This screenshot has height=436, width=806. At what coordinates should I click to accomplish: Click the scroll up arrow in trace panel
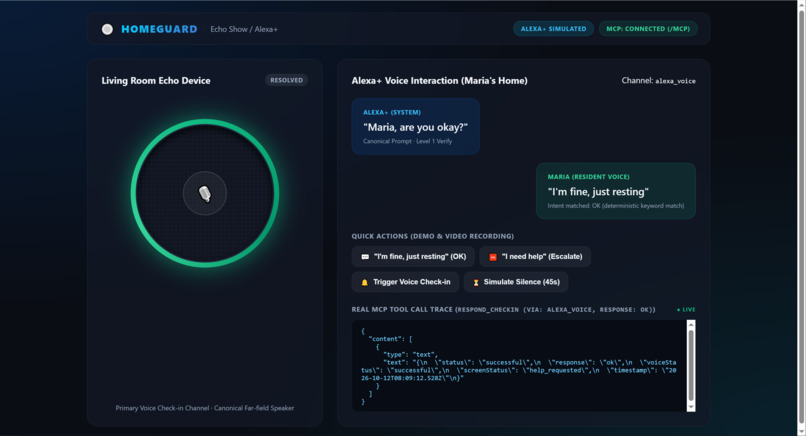(691, 324)
